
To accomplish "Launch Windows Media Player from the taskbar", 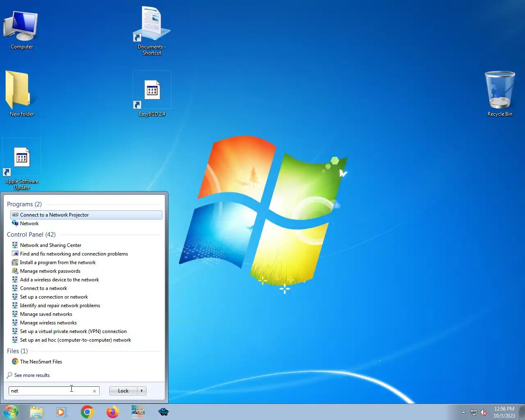I will (x=62, y=412).
